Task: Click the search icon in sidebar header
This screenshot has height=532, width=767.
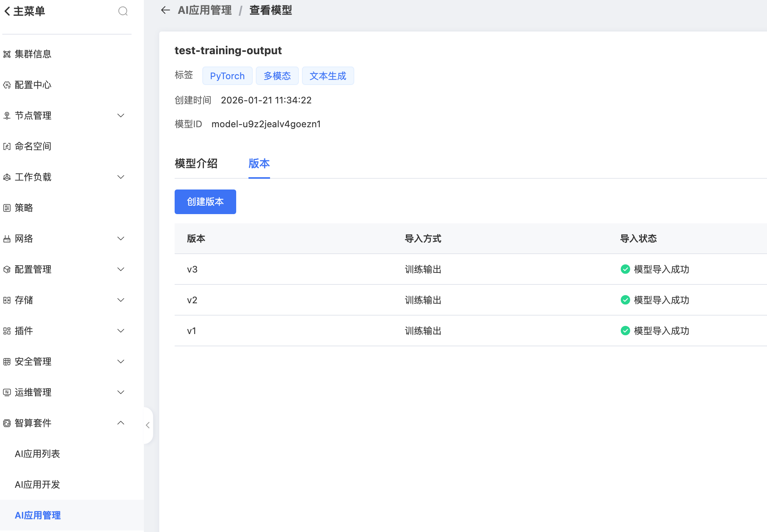Action: click(123, 11)
